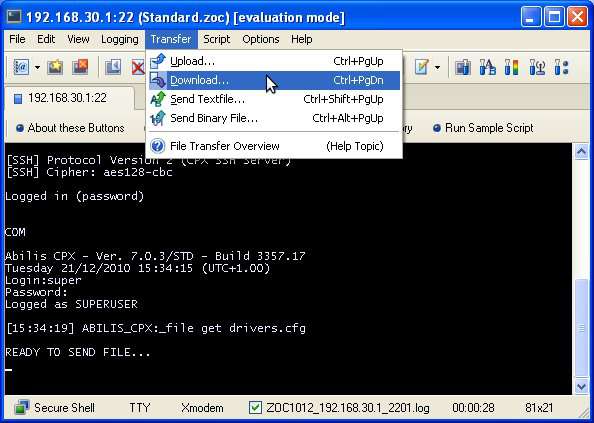Click the About these Buttons button
The width and height of the screenshot is (594, 423).
[x=70, y=128]
